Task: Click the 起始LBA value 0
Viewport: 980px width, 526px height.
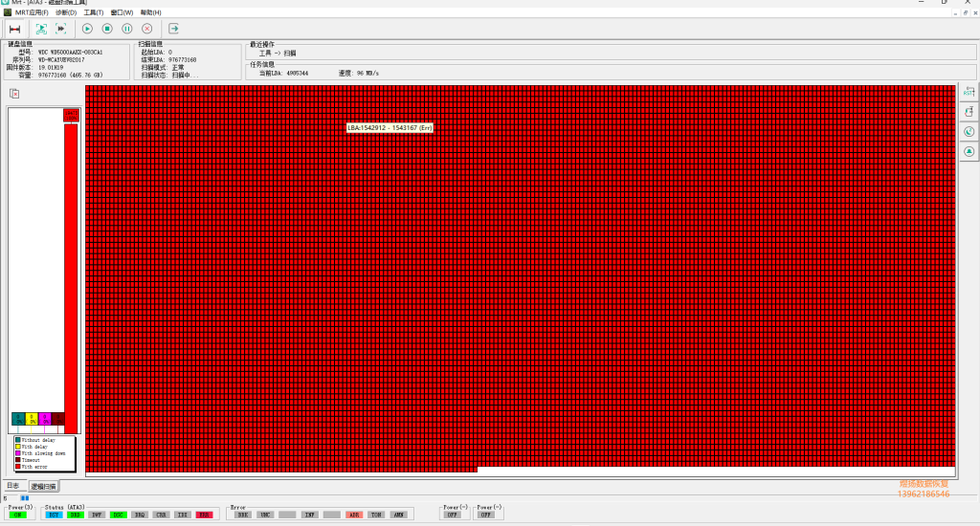Action: pyautogui.click(x=170, y=53)
